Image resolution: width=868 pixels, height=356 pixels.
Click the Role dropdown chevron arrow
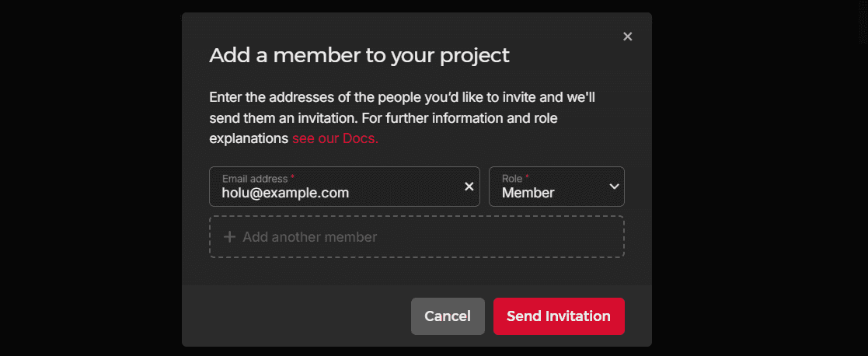point(614,187)
